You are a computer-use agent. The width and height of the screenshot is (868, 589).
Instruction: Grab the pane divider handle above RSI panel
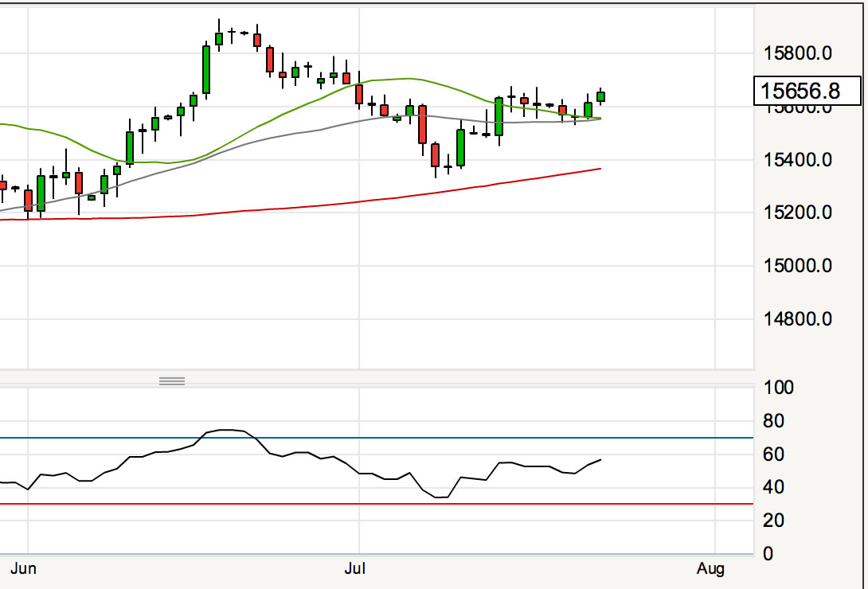(171, 380)
